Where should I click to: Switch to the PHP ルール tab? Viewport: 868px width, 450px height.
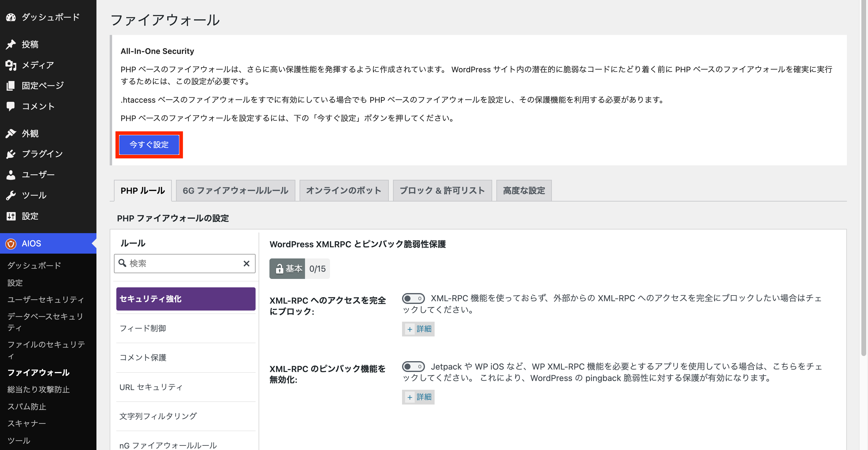(x=143, y=191)
